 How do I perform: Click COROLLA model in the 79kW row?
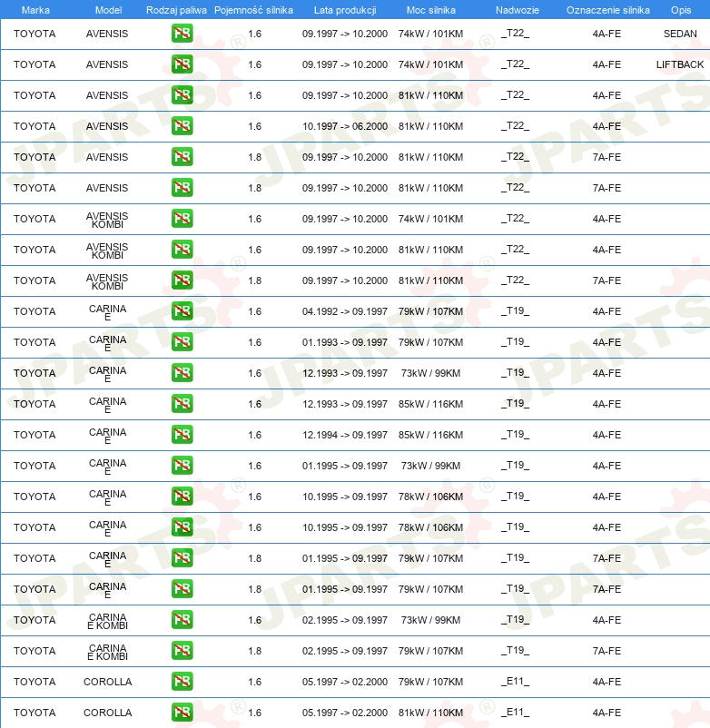(107, 682)
